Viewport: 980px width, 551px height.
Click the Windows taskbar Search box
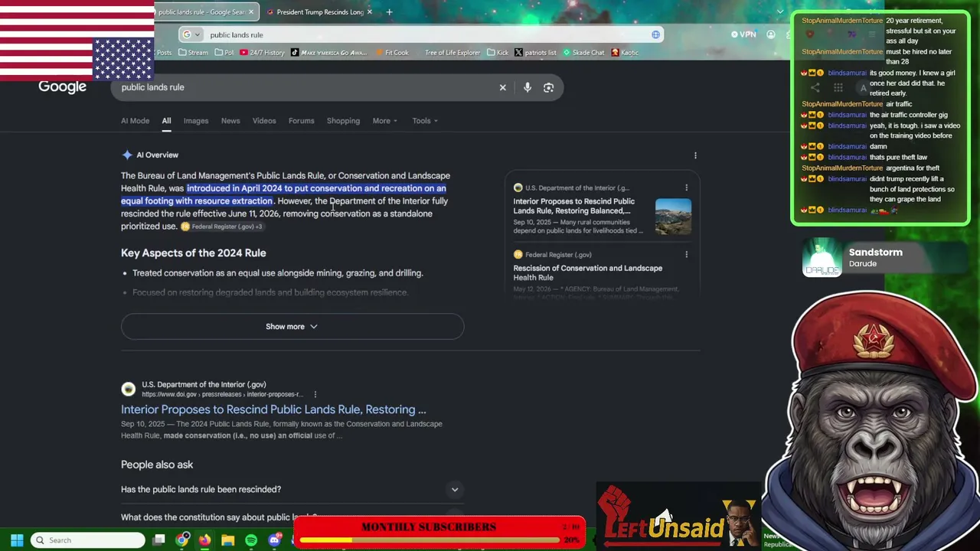[x=89, y=540]
